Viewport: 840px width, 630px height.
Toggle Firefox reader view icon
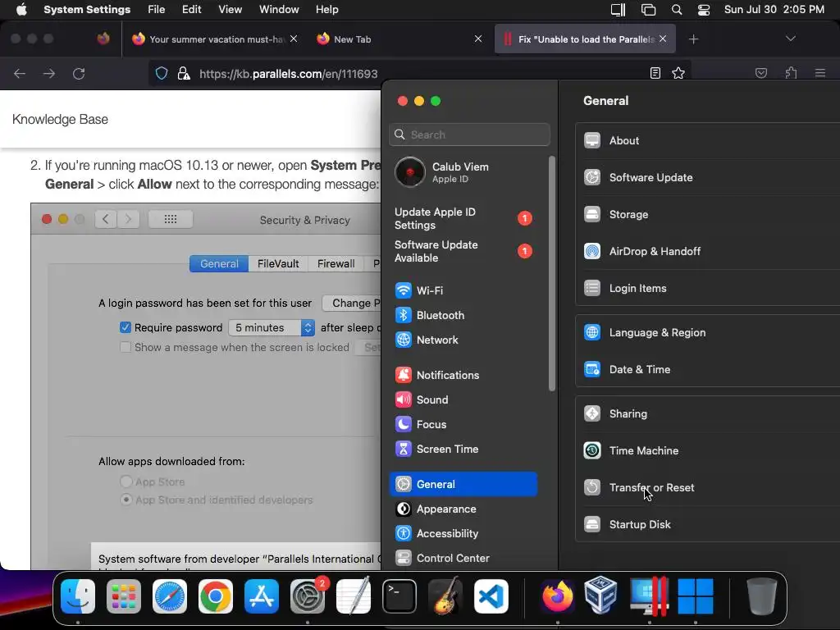(x=655, y=73)
